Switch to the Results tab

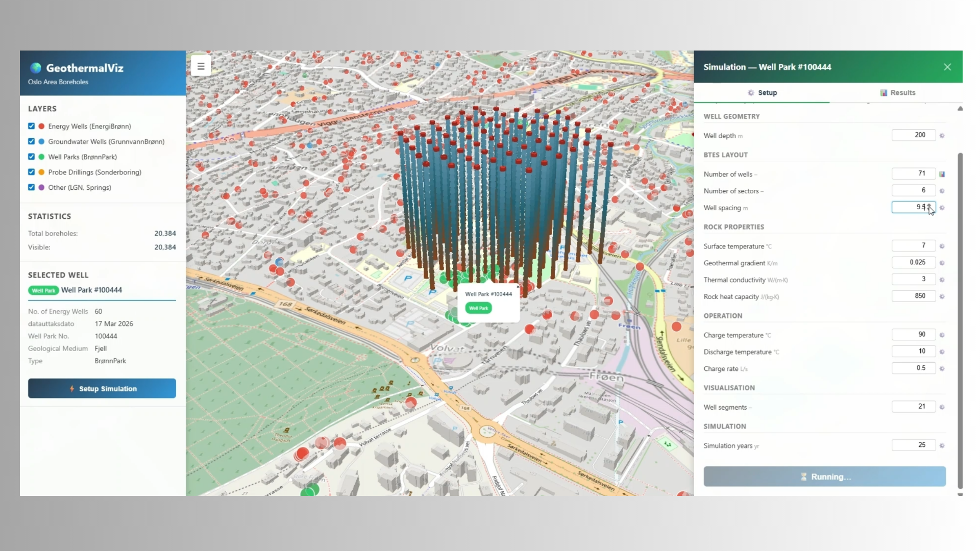[897, 93]
